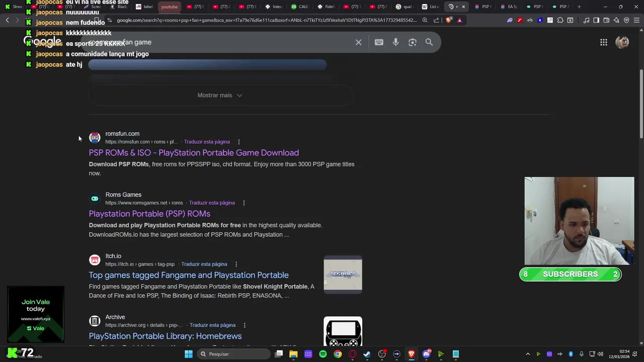The width and height of the screenshot is (644, 362).
Task: Open the Google apps grid
Action: click(x=604, y=42)
